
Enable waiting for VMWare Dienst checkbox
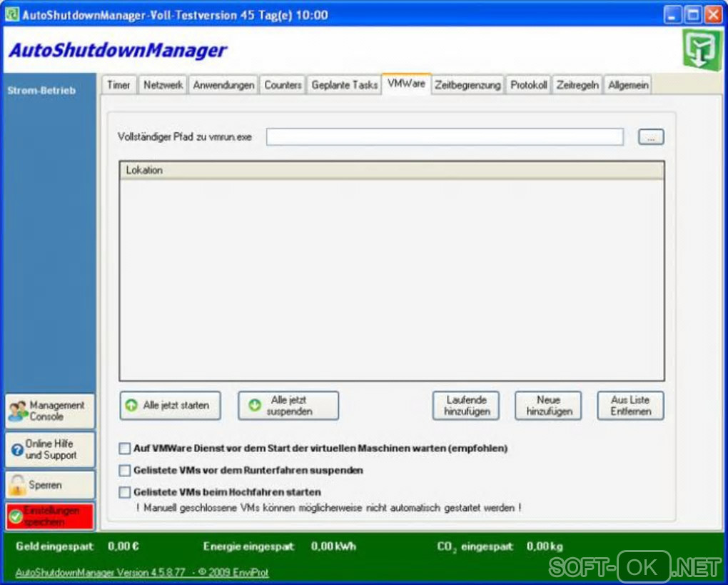[124, 449]
